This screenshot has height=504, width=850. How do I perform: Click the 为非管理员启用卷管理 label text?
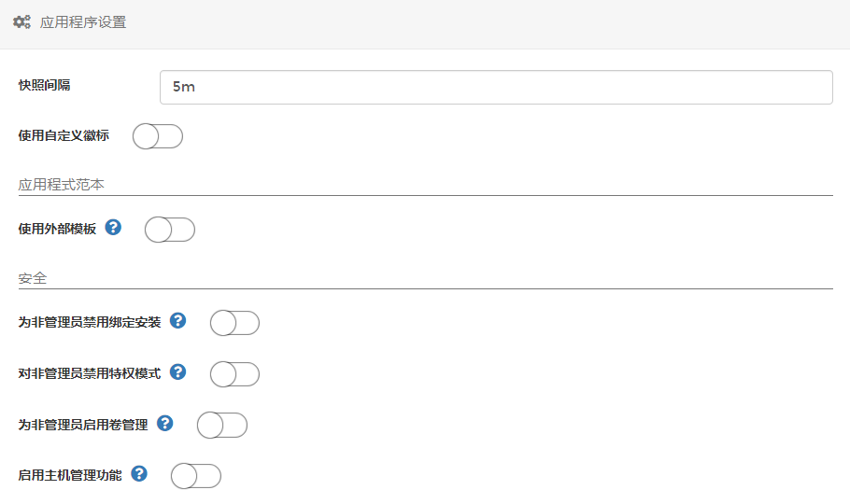pyautogui.click(x=83, y=425)
